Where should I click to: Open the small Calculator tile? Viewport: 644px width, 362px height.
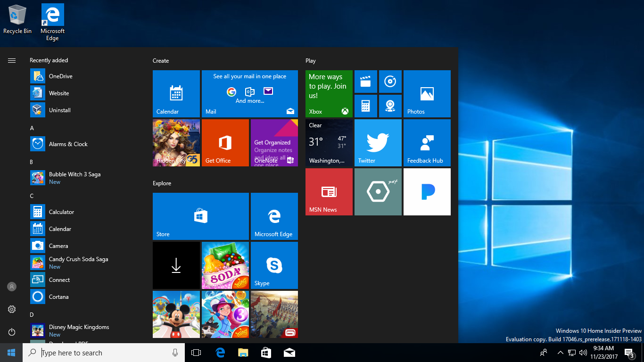point(366,106)
